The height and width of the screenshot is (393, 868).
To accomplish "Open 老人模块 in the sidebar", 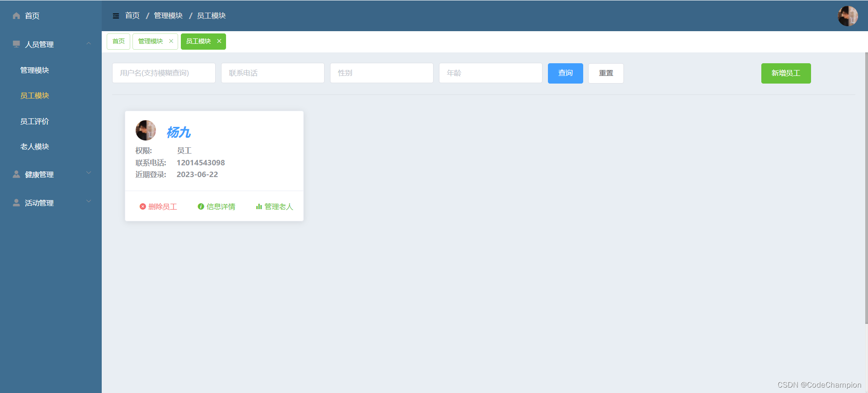I will coord(35,147).
